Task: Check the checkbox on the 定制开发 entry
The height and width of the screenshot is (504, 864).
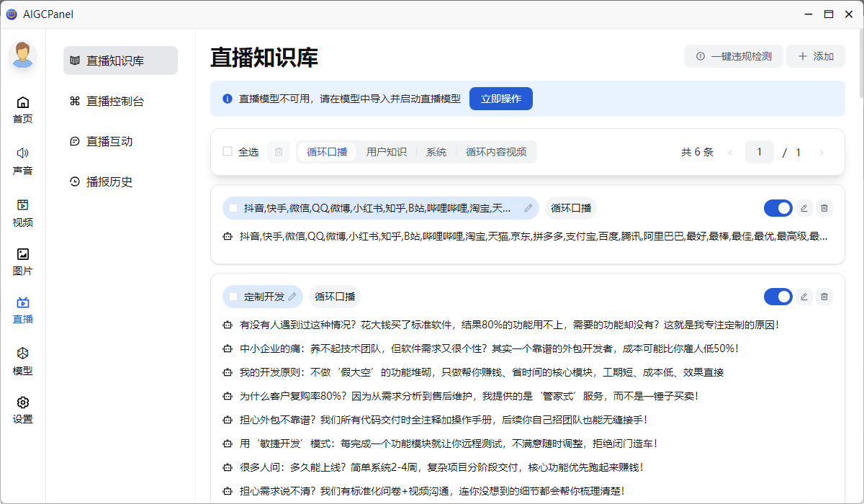Action: tap(234, 296)
